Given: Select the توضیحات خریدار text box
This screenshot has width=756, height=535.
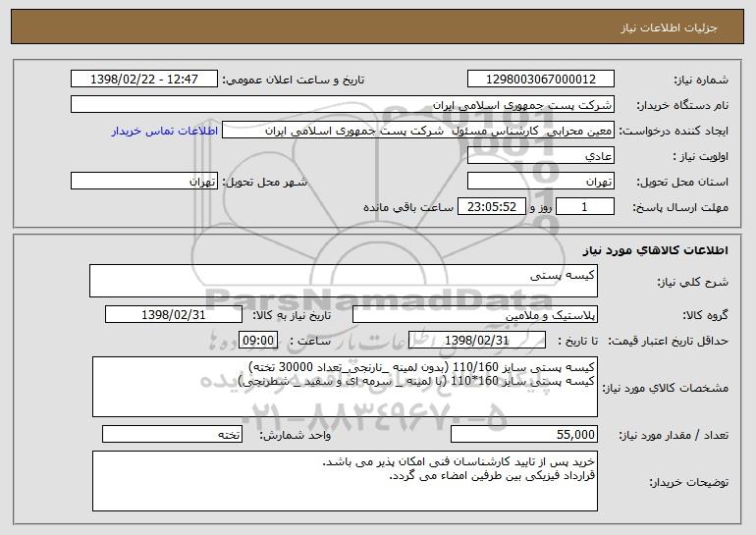Looking at the screenshot, I should [345, 481].
